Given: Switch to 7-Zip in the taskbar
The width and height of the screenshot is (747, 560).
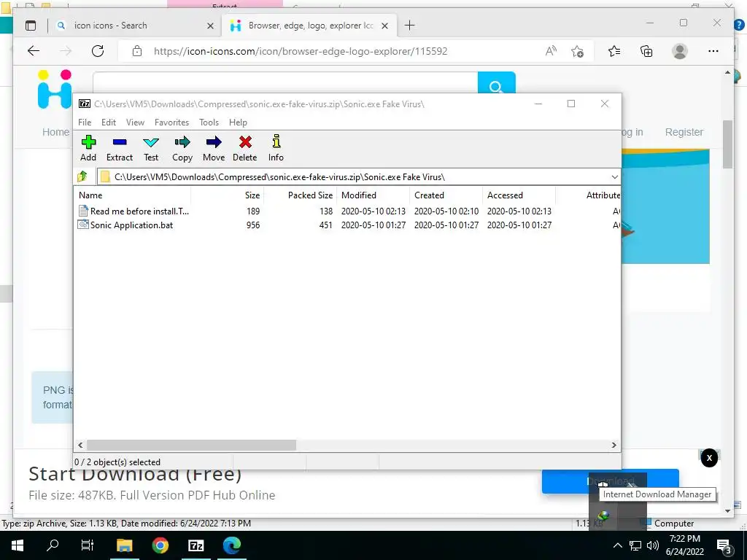Looking at the screenshot, I should (196, 545).
